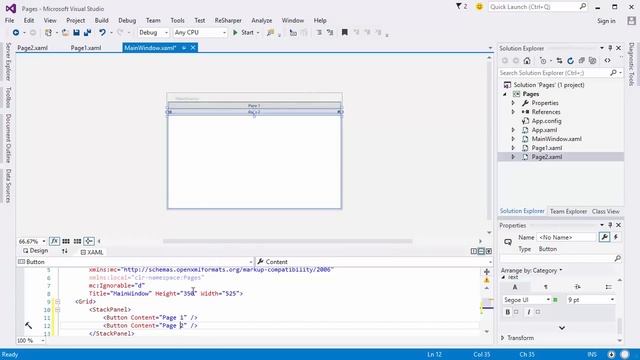Click the View Code icon in Solution Explorer
The image size is (640, 360).
pos(607,60)
